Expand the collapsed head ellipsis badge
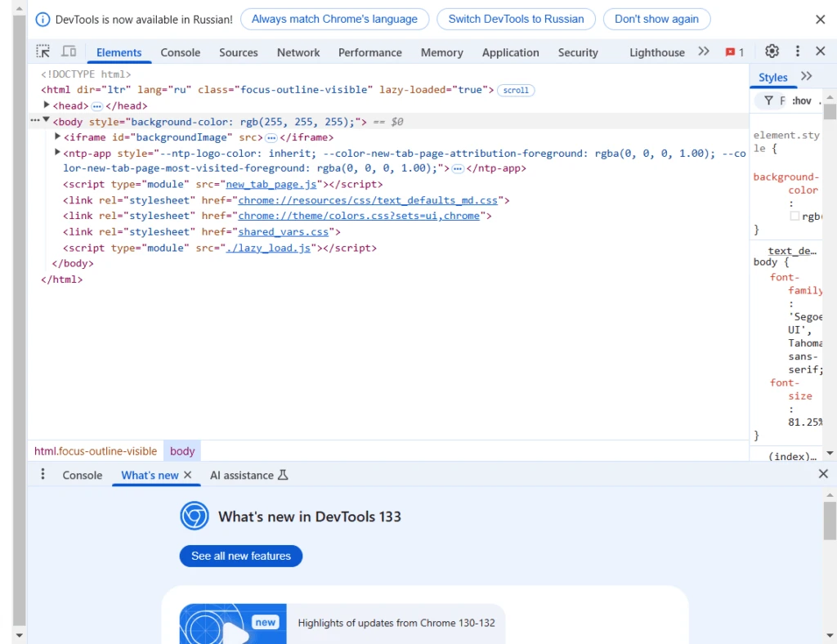 pyautogui.click(x=96, y=106)
